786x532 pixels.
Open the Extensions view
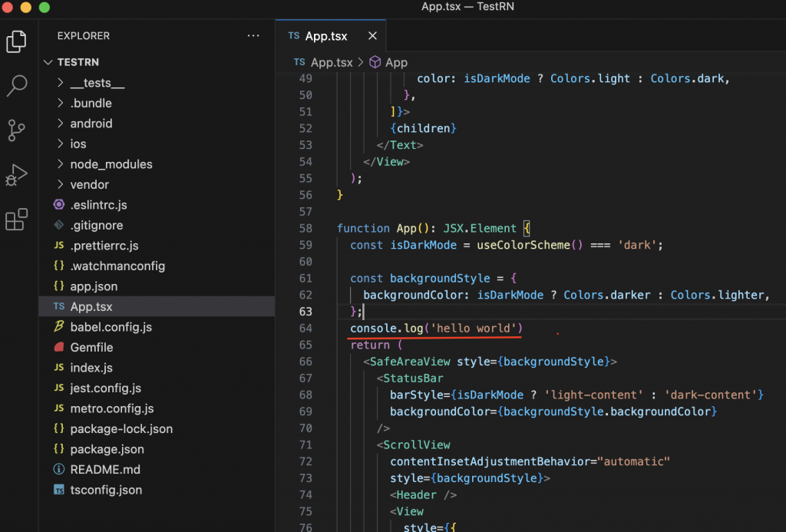coord(17,220)
